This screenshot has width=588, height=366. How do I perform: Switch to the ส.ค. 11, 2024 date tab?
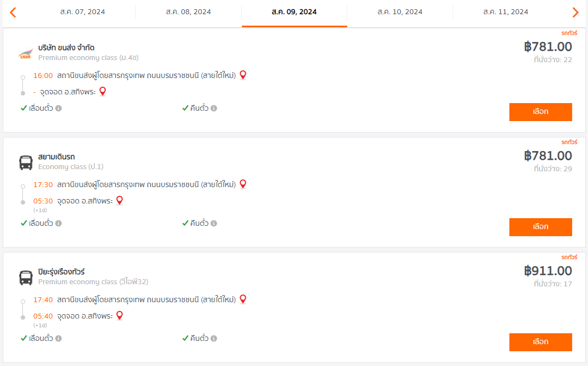(506, 12)
